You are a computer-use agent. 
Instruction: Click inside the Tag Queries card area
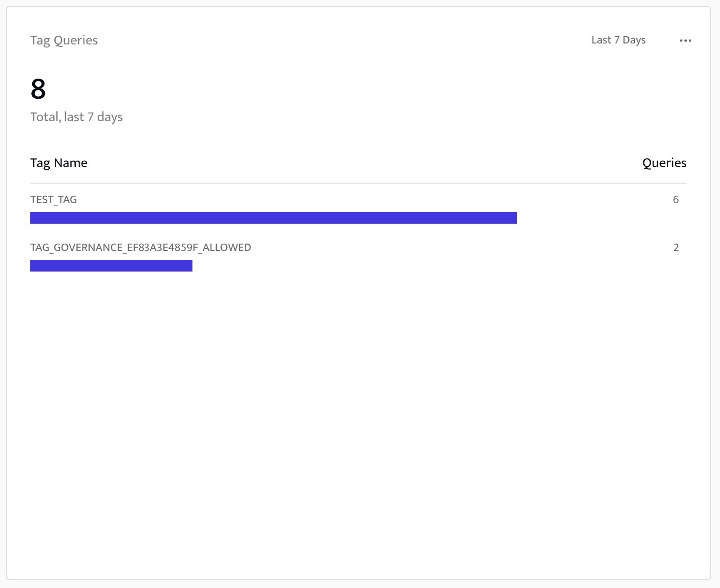360,391
